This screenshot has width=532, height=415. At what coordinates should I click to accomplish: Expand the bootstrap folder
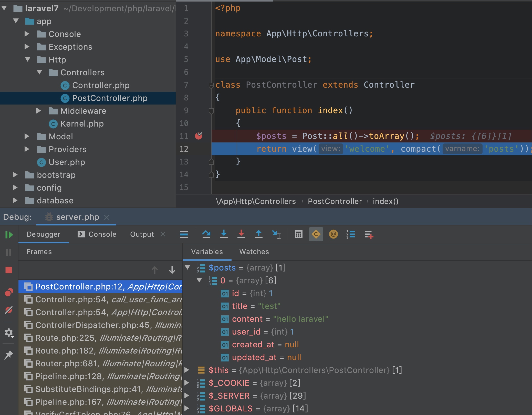coord(15,175)
